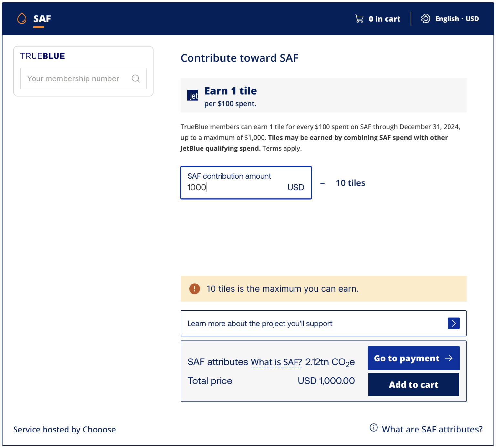The image size is (496, 448).
Task: Click the TrueBlue logo
Action: click(x=42, y=56)
